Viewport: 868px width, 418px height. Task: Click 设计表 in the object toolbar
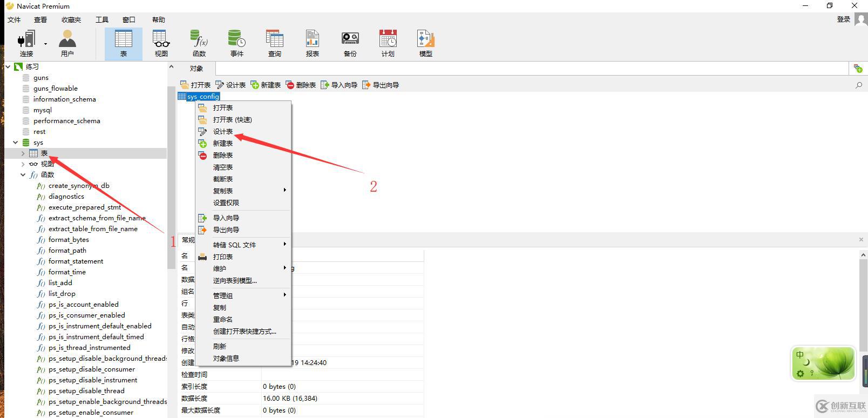tap(230, 85)
